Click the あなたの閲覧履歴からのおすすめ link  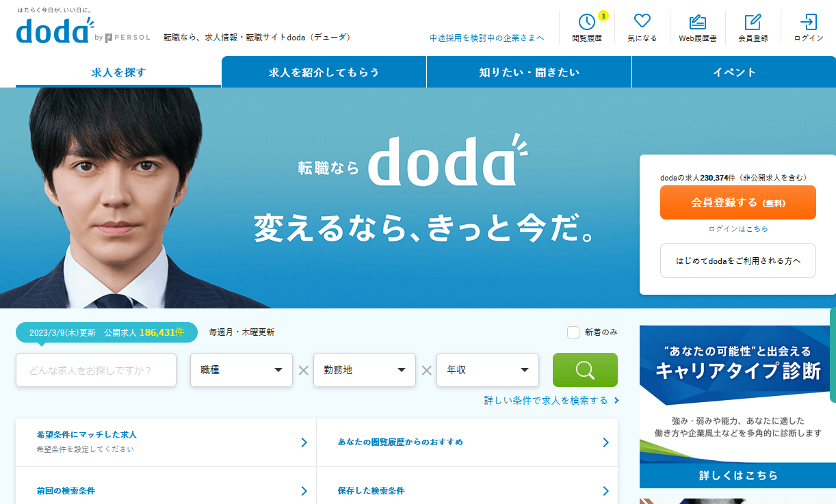(x=400, y=442)
